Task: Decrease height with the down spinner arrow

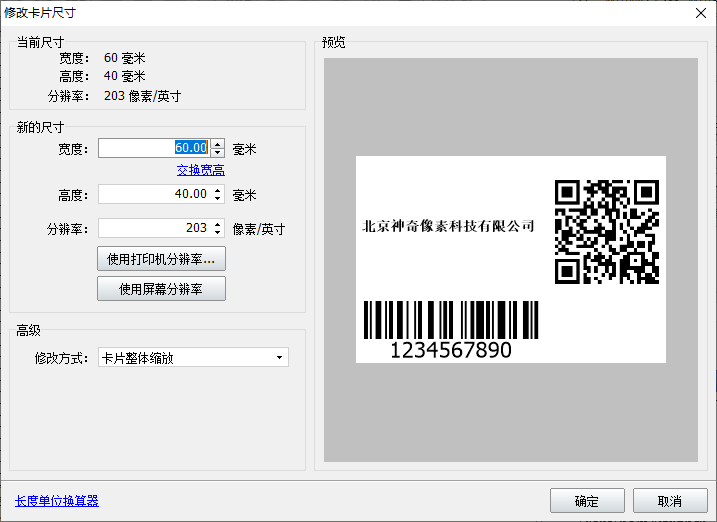Action: [218, 199]
